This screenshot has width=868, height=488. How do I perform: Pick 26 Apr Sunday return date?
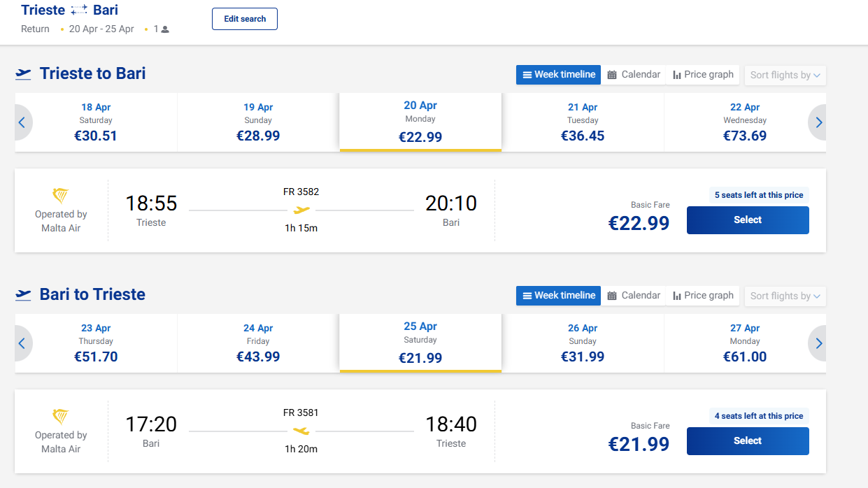pos(583,343)
